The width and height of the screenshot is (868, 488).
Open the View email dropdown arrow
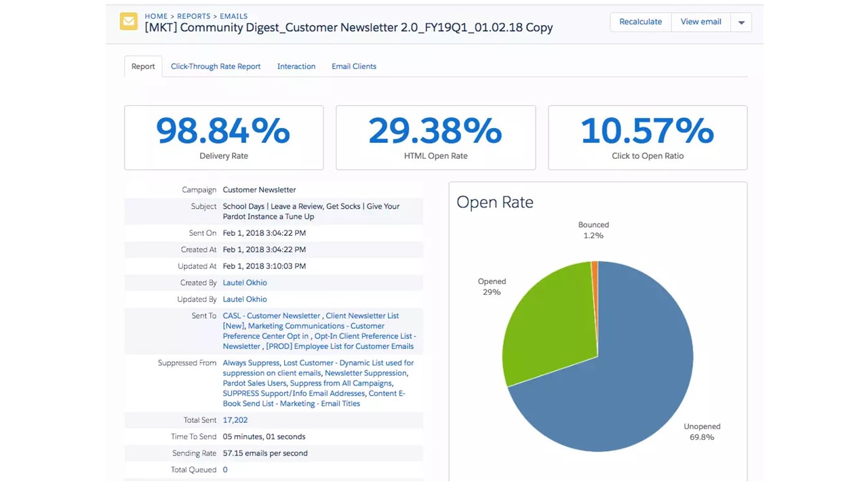741,21
